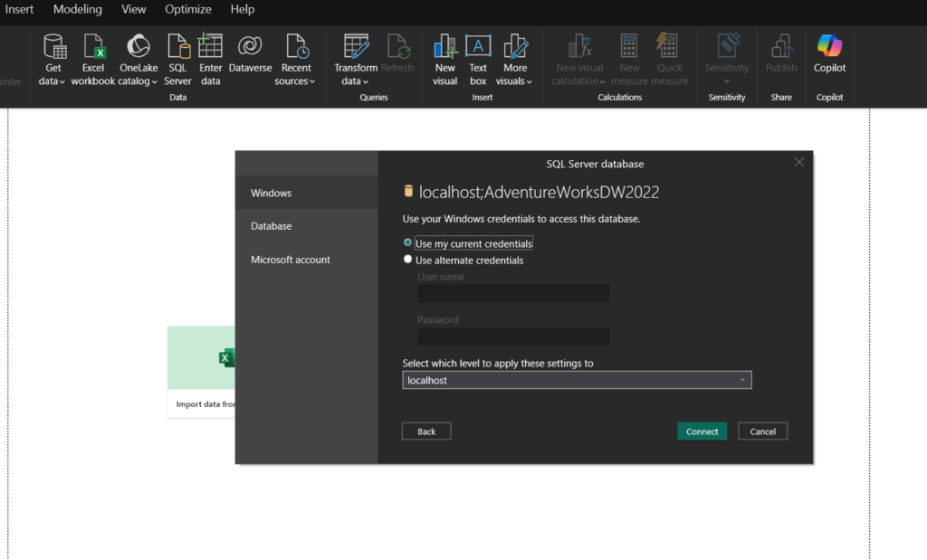The width and height of the screenshot is (927, 560).
Task: Click the User name input field
Action: tap(513, 294)
